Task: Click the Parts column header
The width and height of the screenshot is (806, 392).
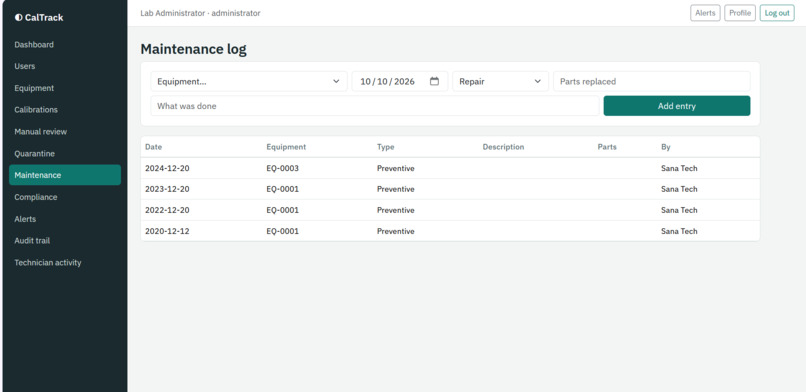Action: coord(607,147)
